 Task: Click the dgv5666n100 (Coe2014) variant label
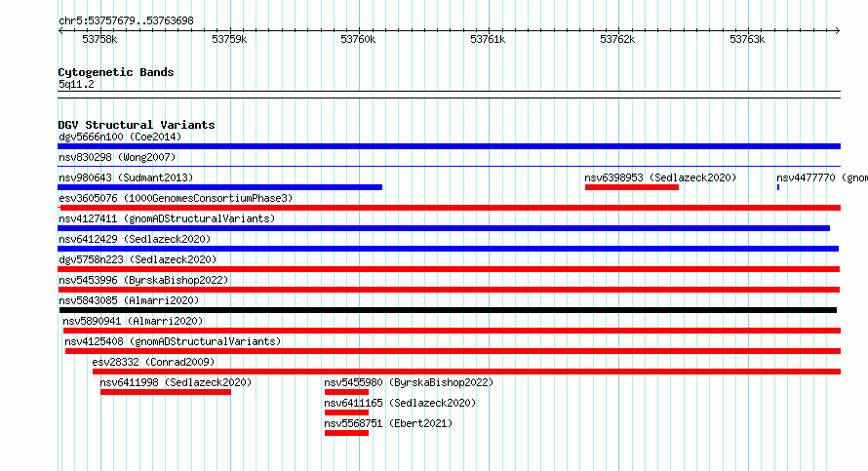tap(120, 137)
